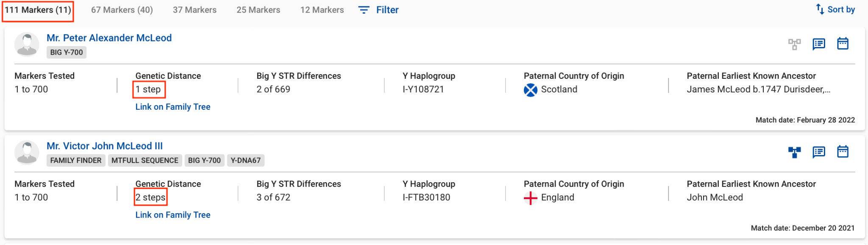Open Mr. Victor John McLeod III's profile
Screen dimensions: 868x245
coord(104,146)
